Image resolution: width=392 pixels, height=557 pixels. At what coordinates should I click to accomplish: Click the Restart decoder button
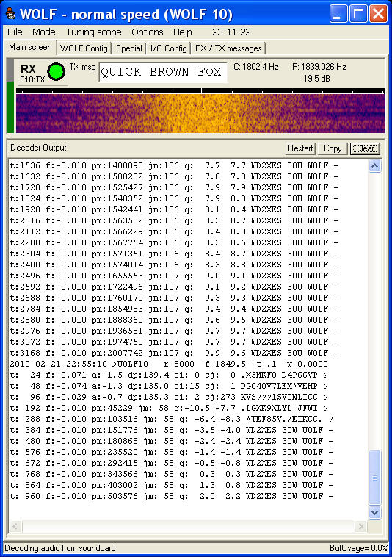point(300,148)
